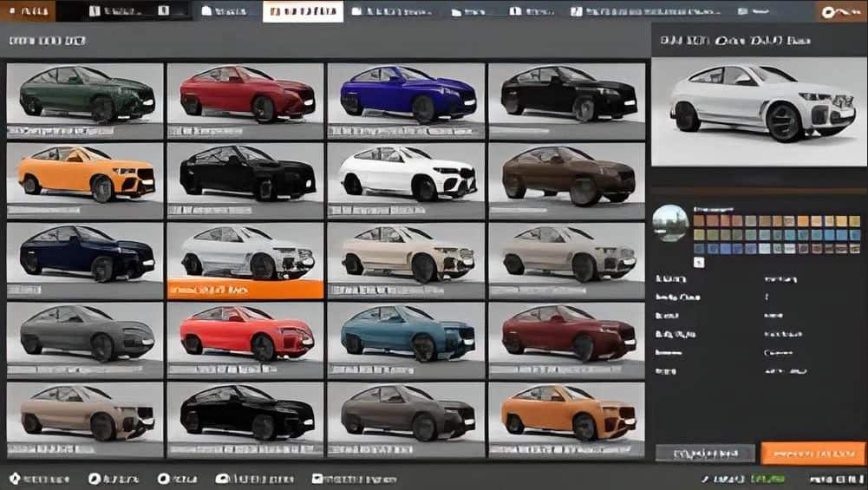Viewport: 868px width, 490px height.
Task: Open the highlighted white tab in the top bar
Action: coord(303,11)
